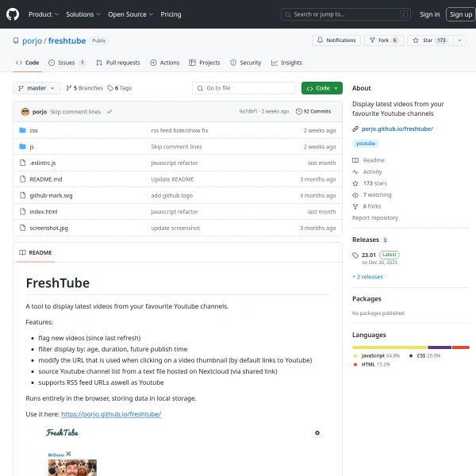Image resolution: width=476 pixels, height=476 pixels.
Task: Click the settings gear in the FreshTube screenshot
Action: [317, 433]
